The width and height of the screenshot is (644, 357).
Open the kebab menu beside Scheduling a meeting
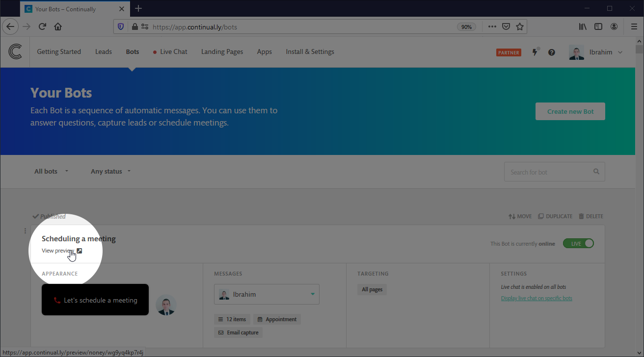pos(25,230)
